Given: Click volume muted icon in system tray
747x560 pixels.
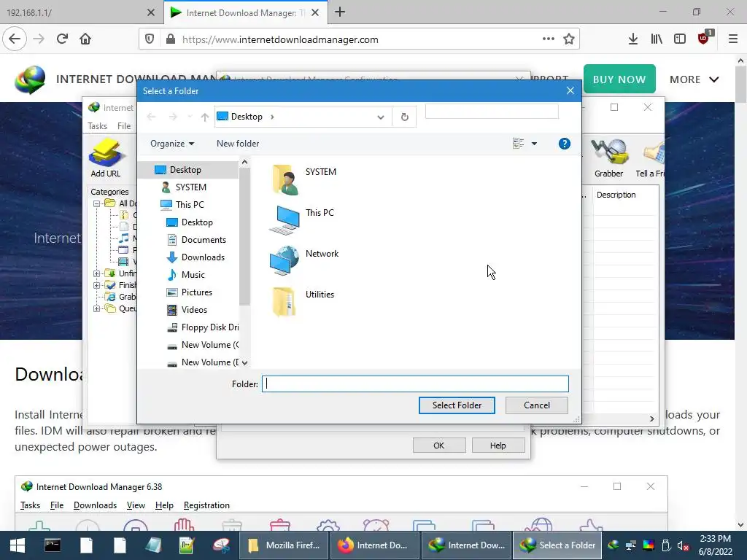Looking at the screenshot, I should point(683,545).
